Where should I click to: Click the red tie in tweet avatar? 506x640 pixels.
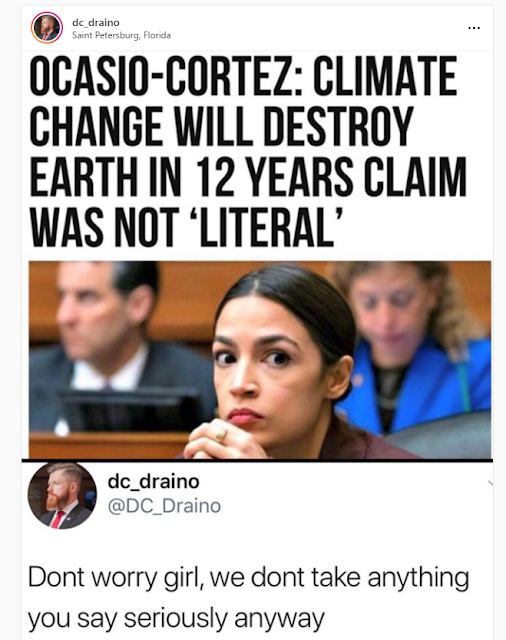click(x=57, y=519)
